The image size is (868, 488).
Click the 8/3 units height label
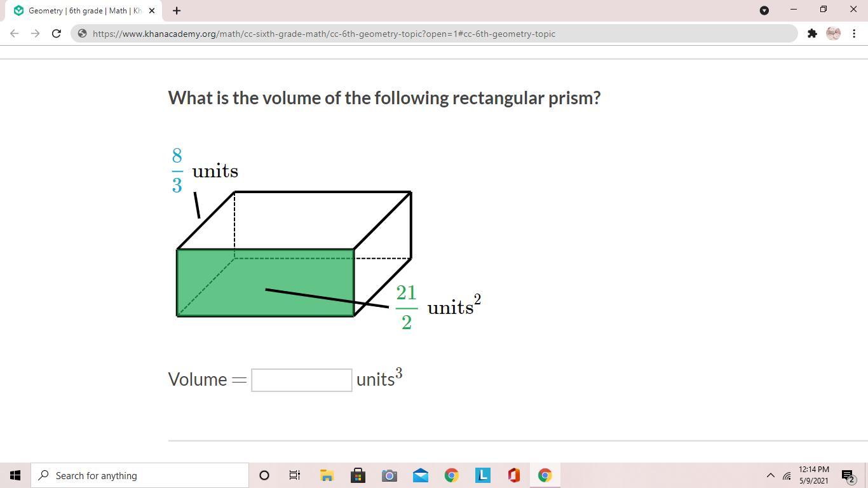[x=205, y=171]
